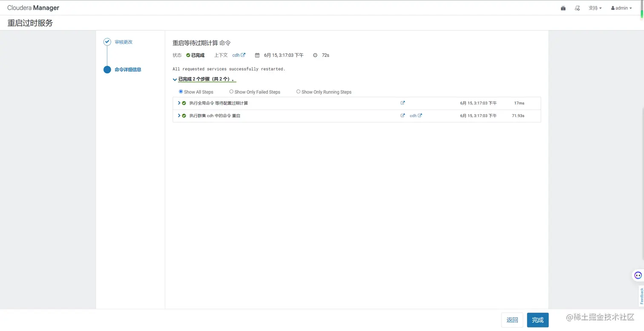
Task: Open the cdh link in 重启 row
Action: [416, 116]
